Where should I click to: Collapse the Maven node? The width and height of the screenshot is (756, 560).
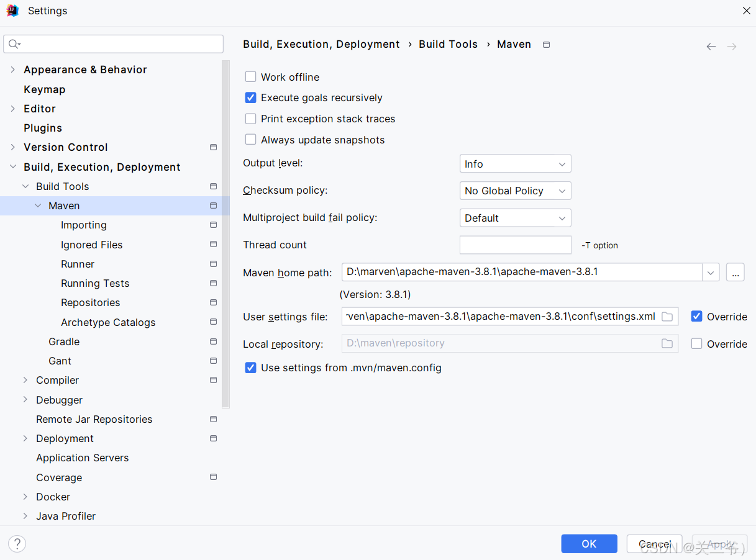click(x=38, y=205)
